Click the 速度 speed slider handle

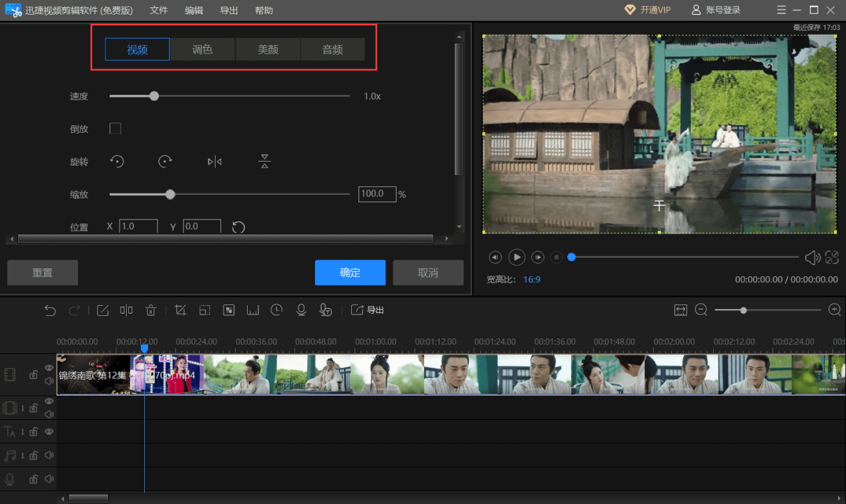coord(154,96)
